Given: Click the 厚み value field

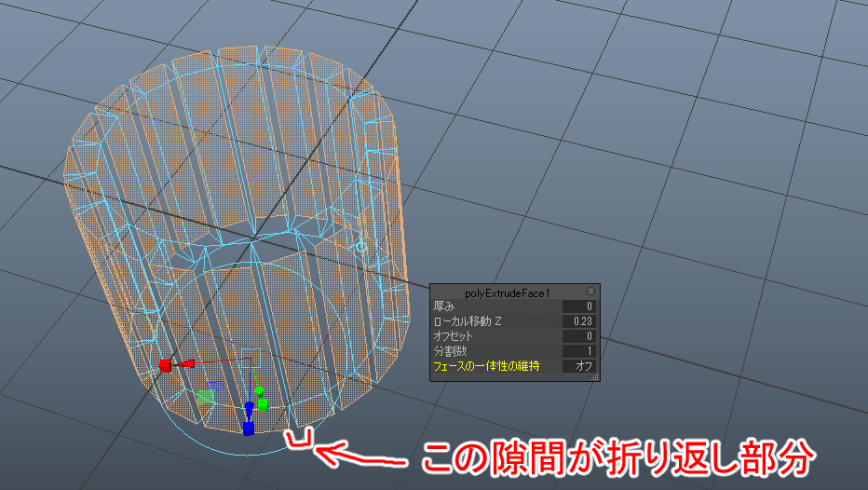Looking at the screenshot, I should [579, 306].
